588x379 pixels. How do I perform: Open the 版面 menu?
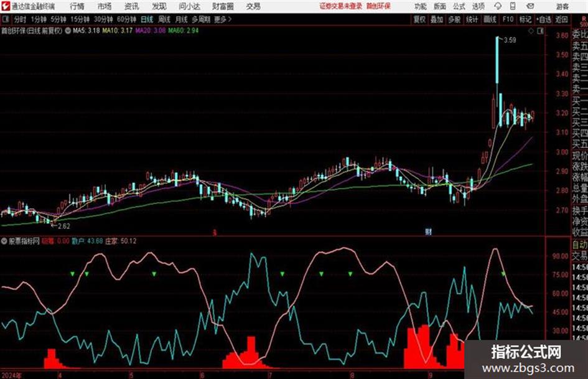(439, 6)
